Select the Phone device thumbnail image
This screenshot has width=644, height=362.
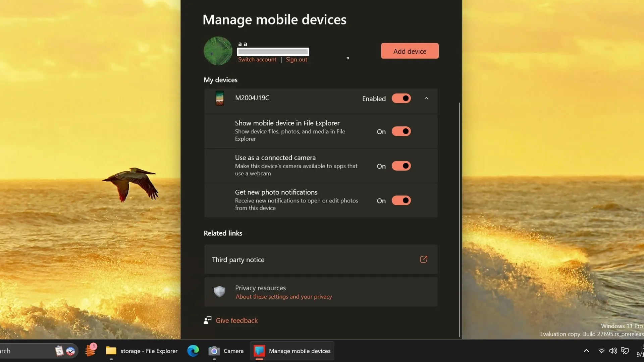[220, 98]
